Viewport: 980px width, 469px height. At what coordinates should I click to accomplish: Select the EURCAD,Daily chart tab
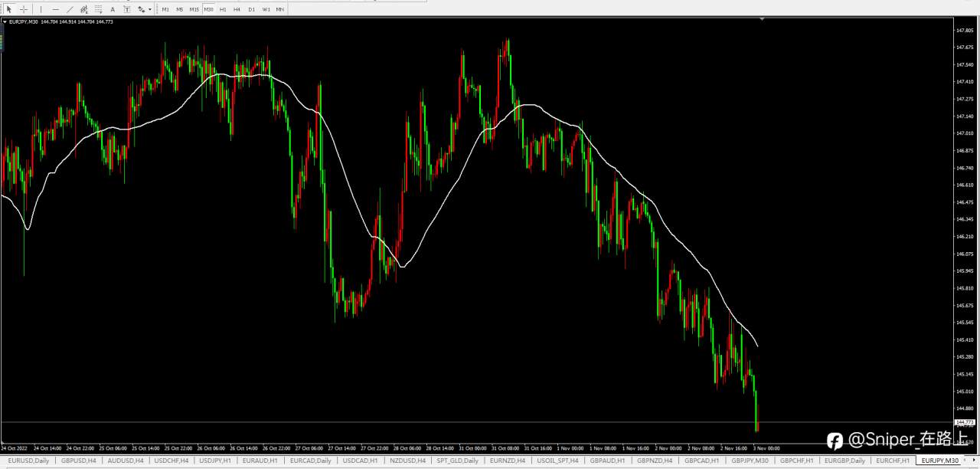tap(311, 461)
